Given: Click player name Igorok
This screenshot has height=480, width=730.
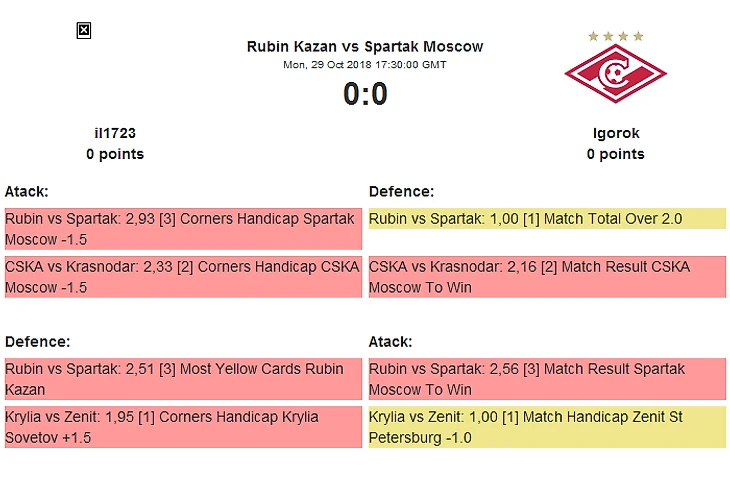Looking at the screenshot, I should (x=615, y=133).
